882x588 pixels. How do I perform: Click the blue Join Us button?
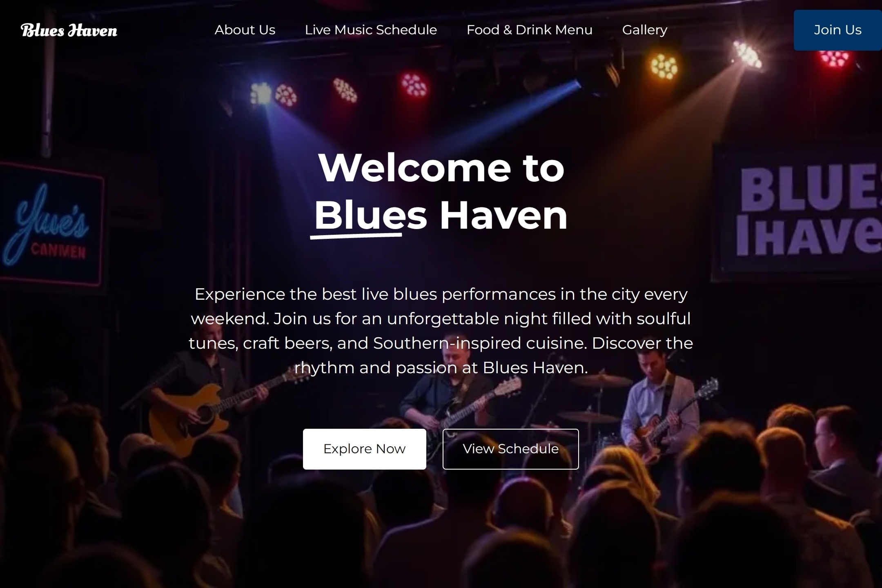point(837,30)
